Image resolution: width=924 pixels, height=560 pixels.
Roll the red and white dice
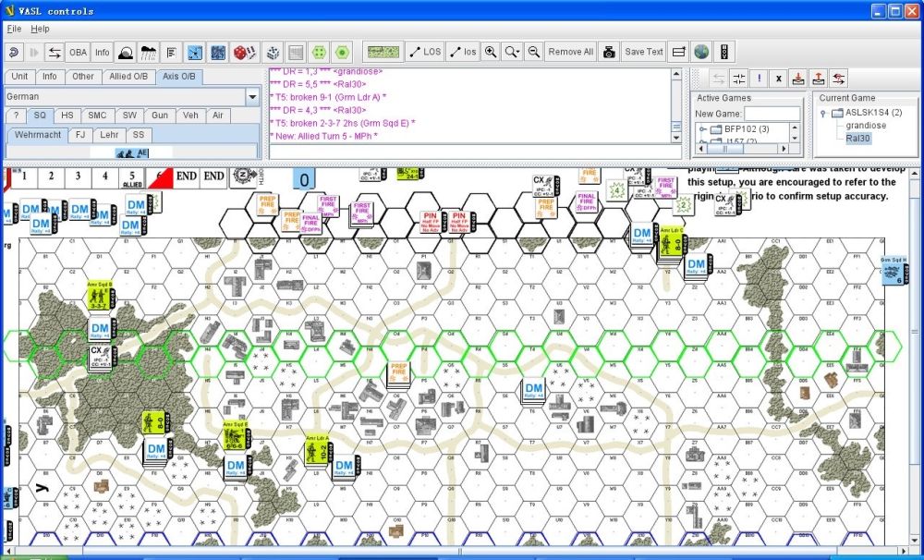coord(245,52)
